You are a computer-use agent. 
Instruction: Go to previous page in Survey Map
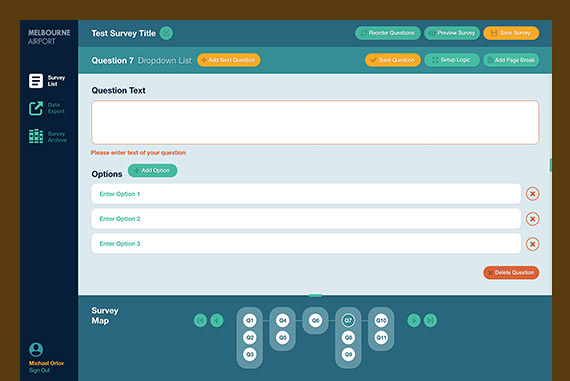coord(217,320)
